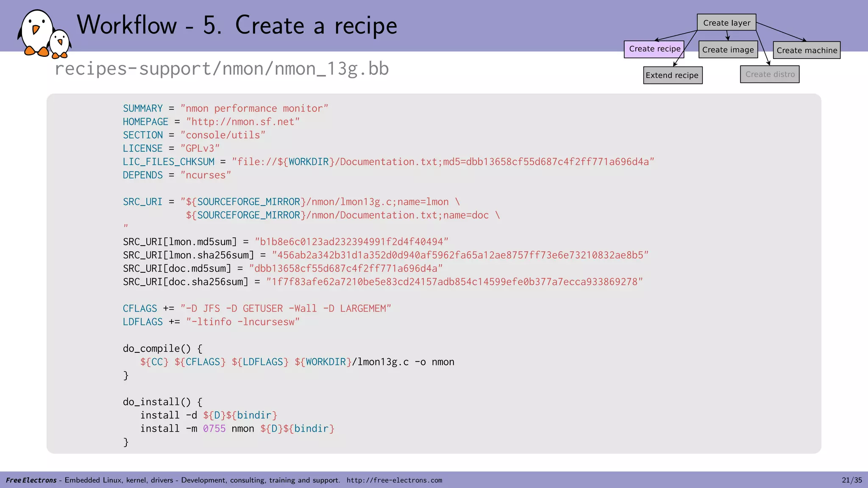Click the SRC_URI[lmon.sha256sum] line
The image size is (868, 488).
386,255
